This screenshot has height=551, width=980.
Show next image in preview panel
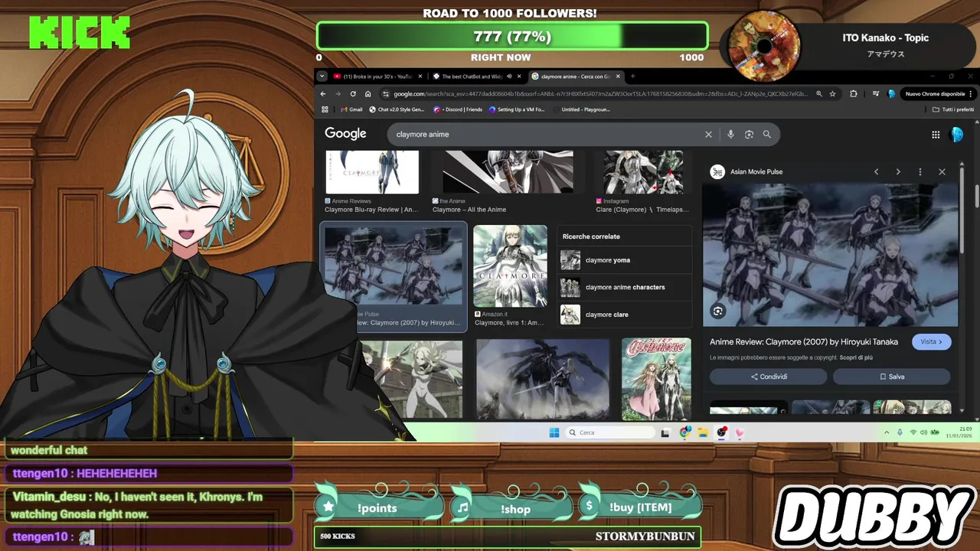pos(898,171)
